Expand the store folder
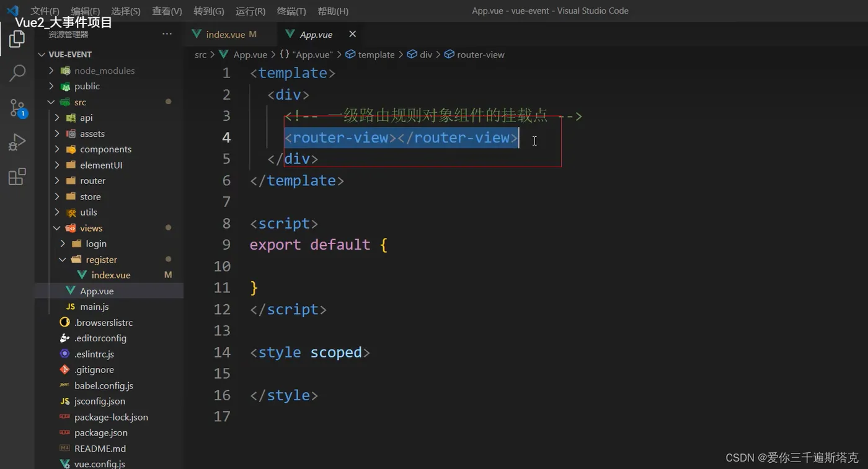 (109, 196)
